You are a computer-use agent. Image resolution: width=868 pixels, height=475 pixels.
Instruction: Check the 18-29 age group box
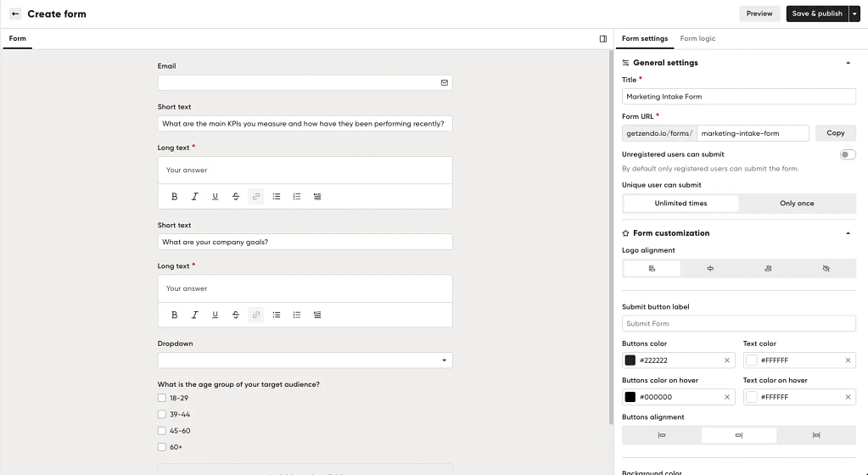162,398
